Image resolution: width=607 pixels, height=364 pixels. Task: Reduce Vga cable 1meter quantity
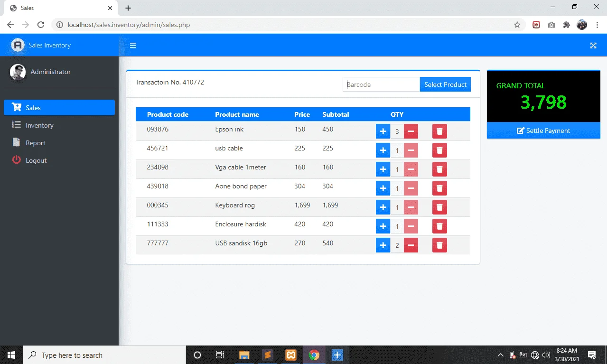tap(411, 169)
